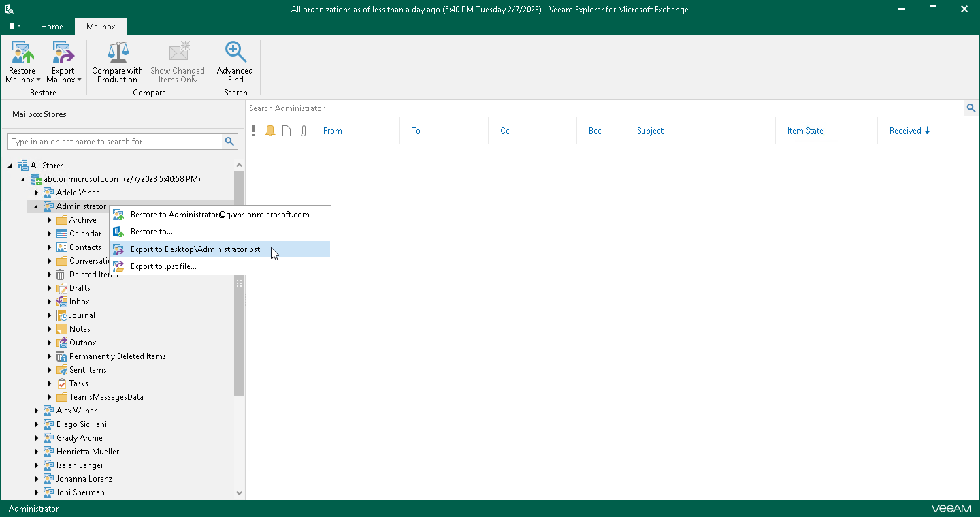This screenshot has width=980, height=517.
Task: Switch to the Home ribbon tab
Action: click(x=52, y=27)
